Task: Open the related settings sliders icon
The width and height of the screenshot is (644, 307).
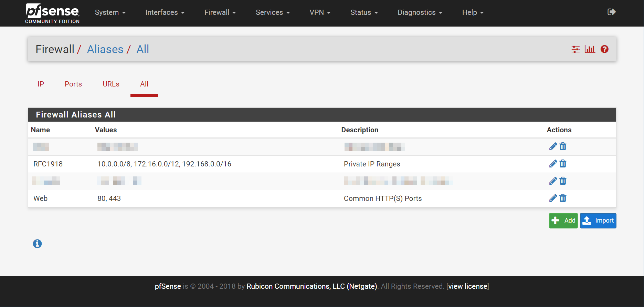Action: pyautogui.click(x=576, y=49)
